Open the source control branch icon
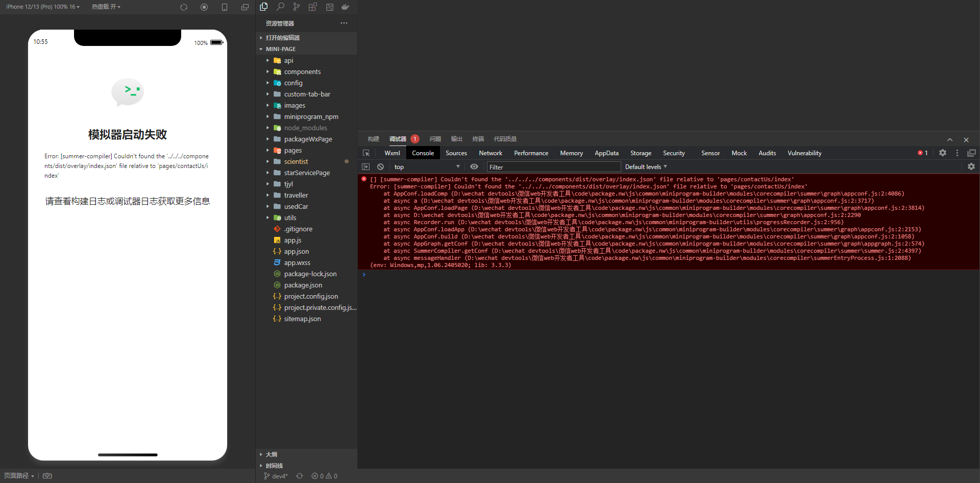 [x=297, y=7]
